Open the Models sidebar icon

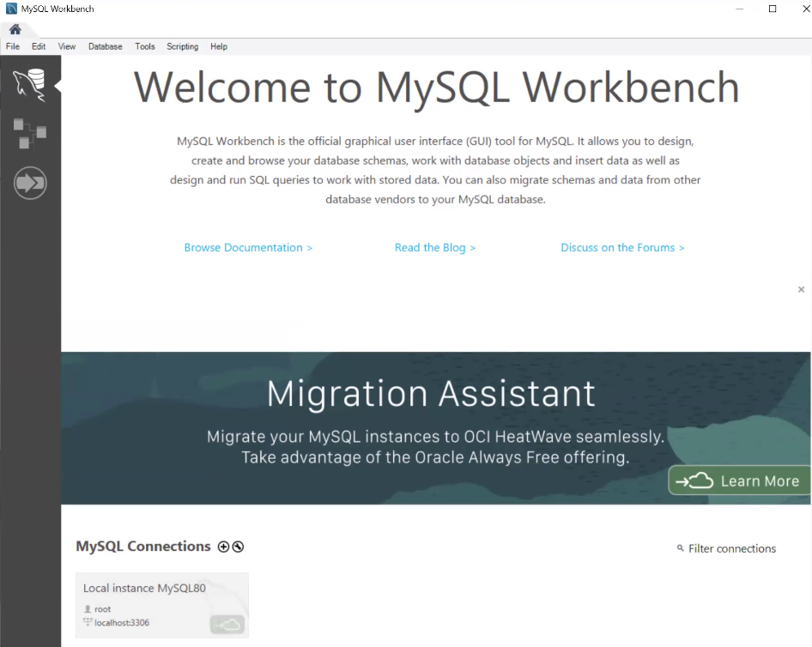point(29,133)
